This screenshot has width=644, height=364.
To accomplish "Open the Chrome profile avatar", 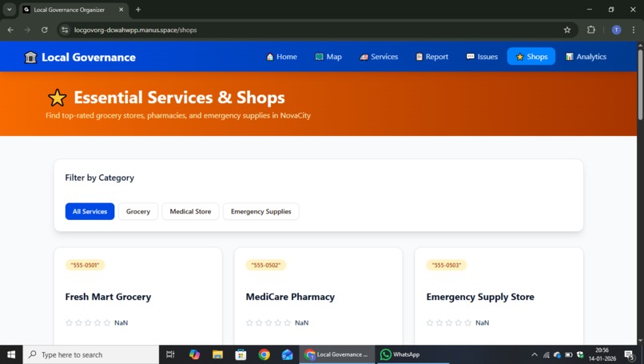I will pos(616,30).
